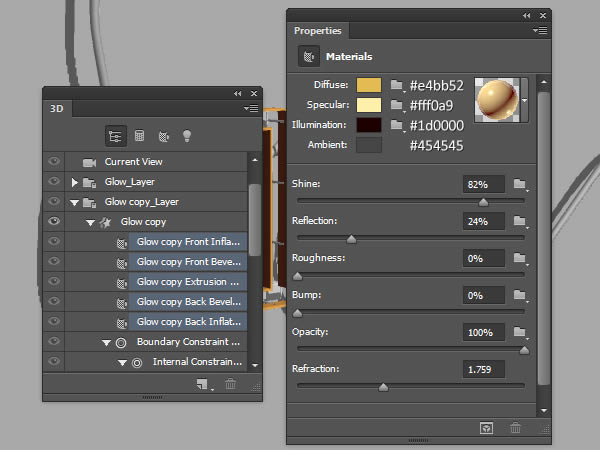Switch to the 3D panel tab
The height and width of the screenshot is (450, 600).
click(57, 109)
